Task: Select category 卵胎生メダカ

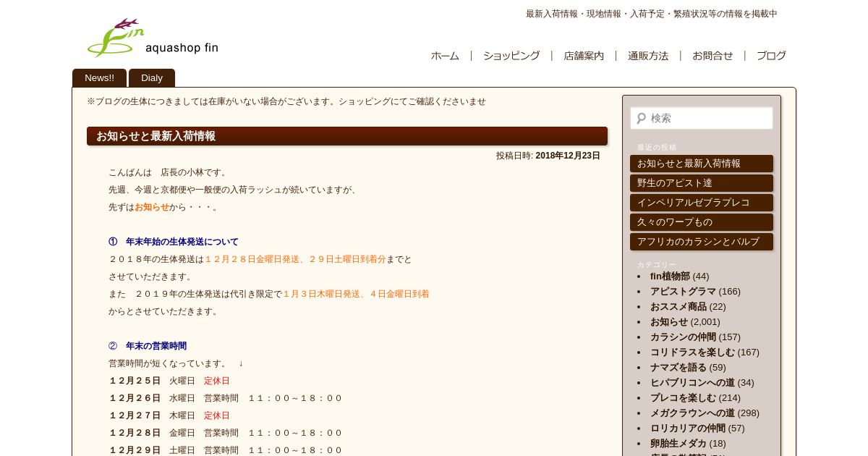Action: pyautogui.click(x=678, y=443)
